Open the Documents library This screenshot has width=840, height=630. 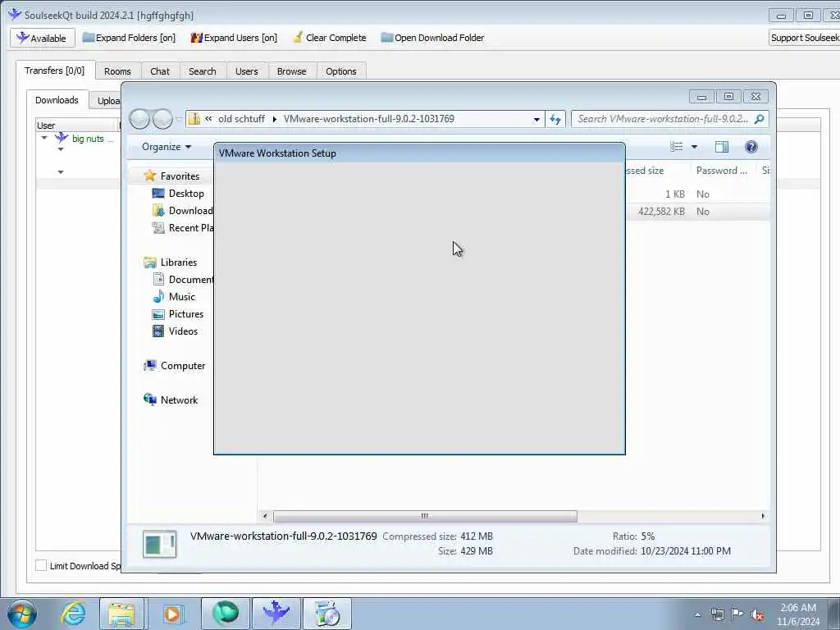pyautogui.click(x=183, y=280)
